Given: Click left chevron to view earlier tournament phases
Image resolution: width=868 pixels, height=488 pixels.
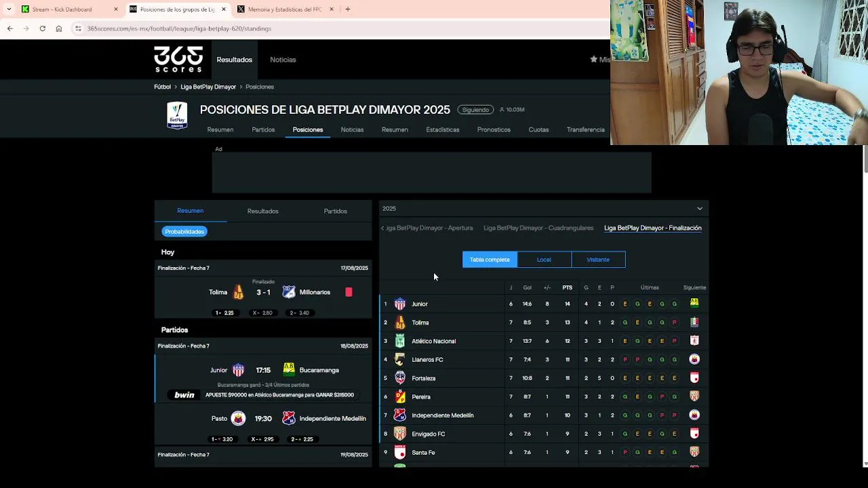Looking at the screenshot, I should coord(382,228).
